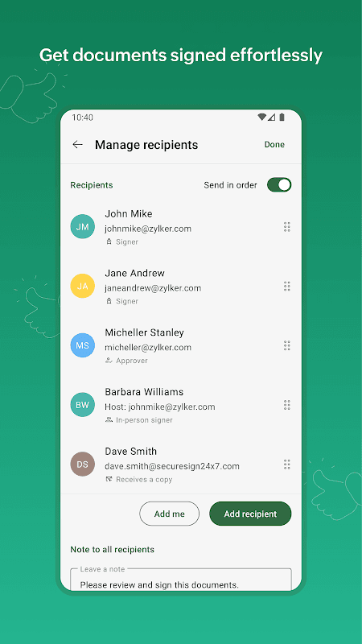
Task: Click the Approver role label
Action: tap(132, 361)
